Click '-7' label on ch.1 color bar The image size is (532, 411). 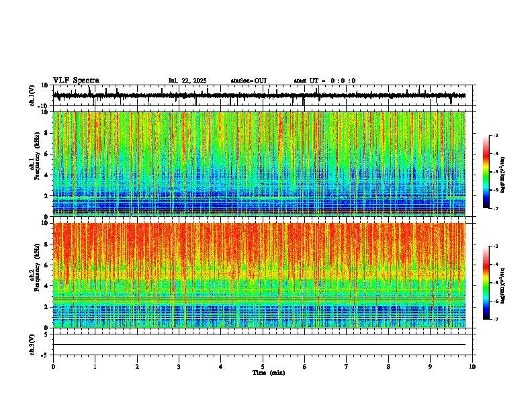tap(496, 208)
